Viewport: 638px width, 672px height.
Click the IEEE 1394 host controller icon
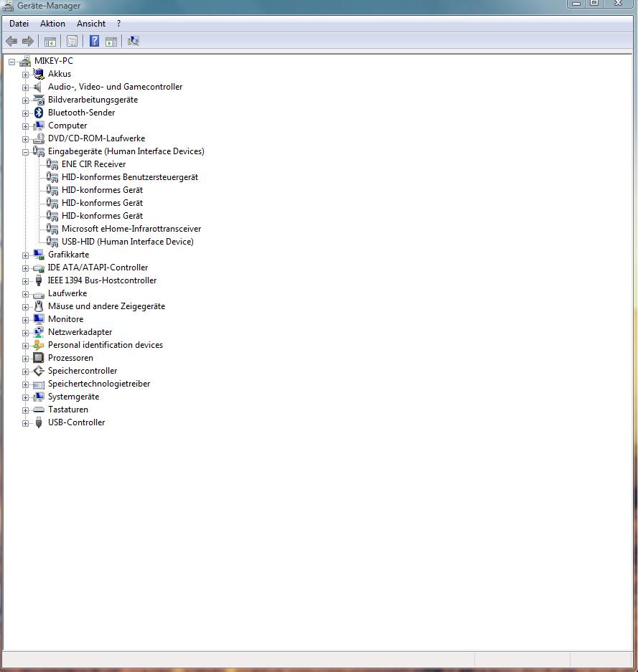click(39, 280)
